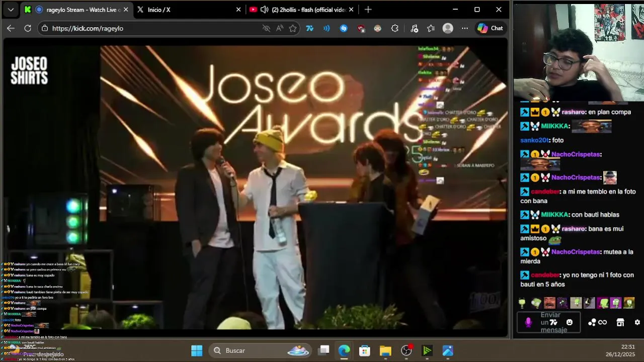The image size is (644, 362).
Task: Open the Photos app on the taskbar
Action: click(x=448, y=350)
